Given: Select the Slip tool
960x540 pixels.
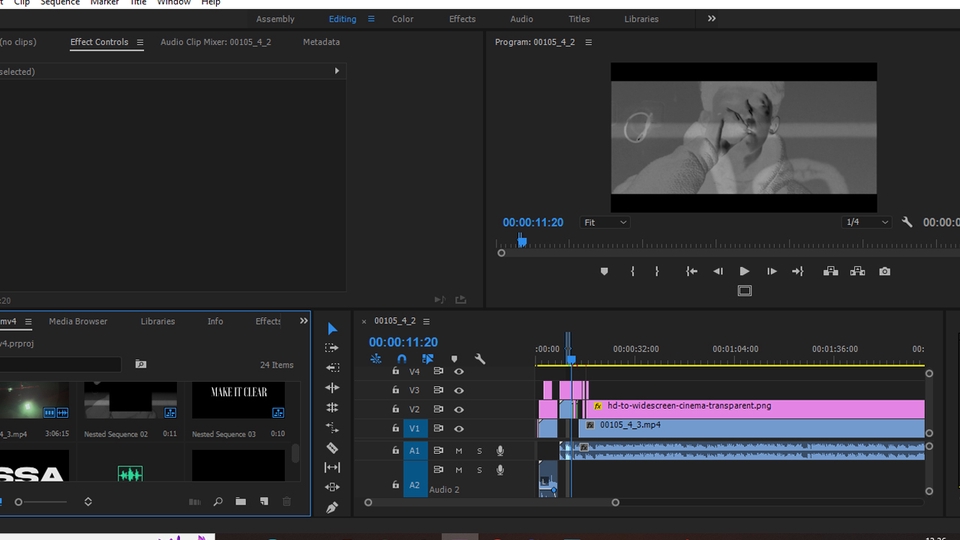Looking at the screenshot, I should coord(332,468).
